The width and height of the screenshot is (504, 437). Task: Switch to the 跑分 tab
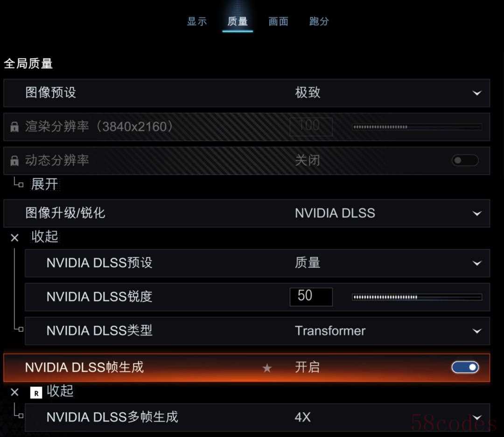coord(319,21)
